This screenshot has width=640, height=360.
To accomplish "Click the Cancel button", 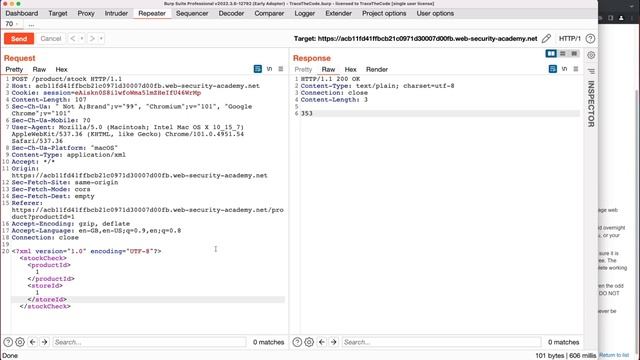I will pyautogui.click(x=51, y=38).
